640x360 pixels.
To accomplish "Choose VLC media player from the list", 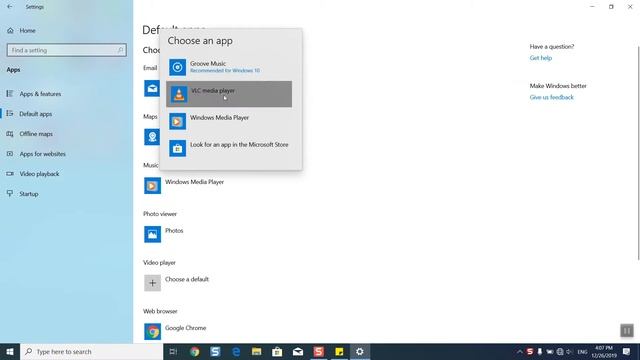I will click(229, 94).
